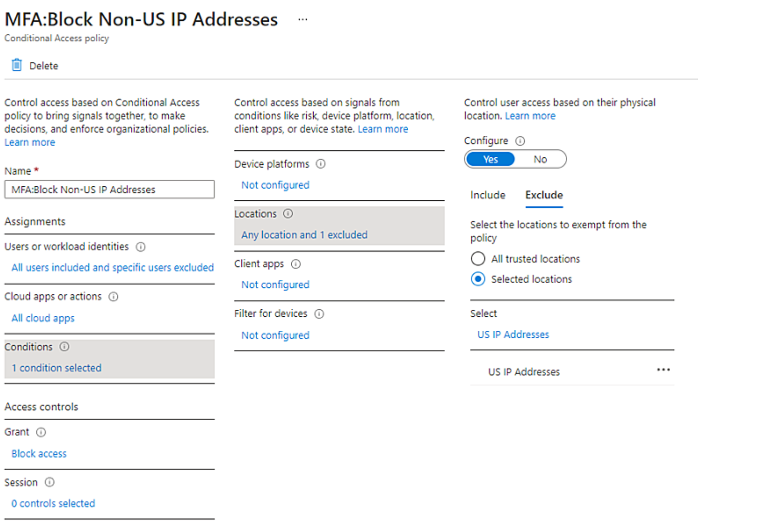Screen dimensions: 760x532
Task: Click the Client apps info icon
Action: [x=296, y=264]
